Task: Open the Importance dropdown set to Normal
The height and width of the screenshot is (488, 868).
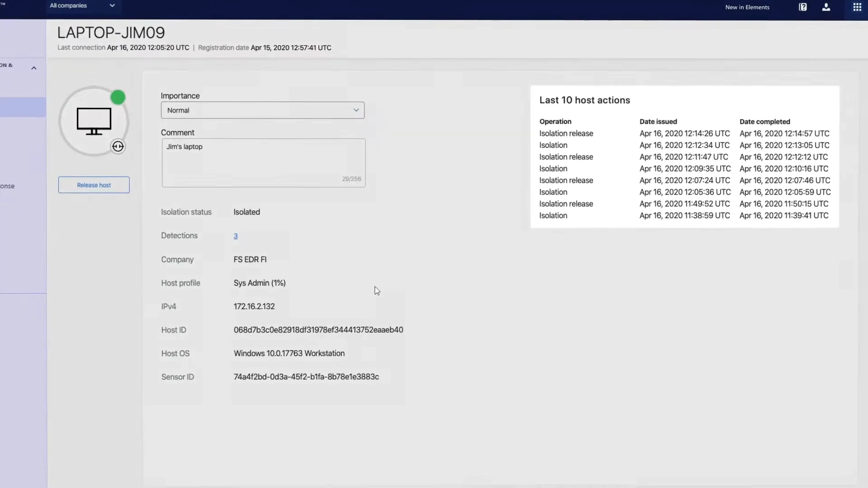Action: pos(263,110)
